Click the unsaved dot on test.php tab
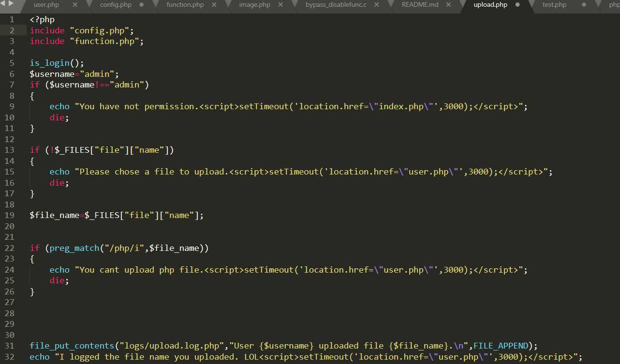Image resolution: width=620 pixels, height=364 pixels. (584, 5)
